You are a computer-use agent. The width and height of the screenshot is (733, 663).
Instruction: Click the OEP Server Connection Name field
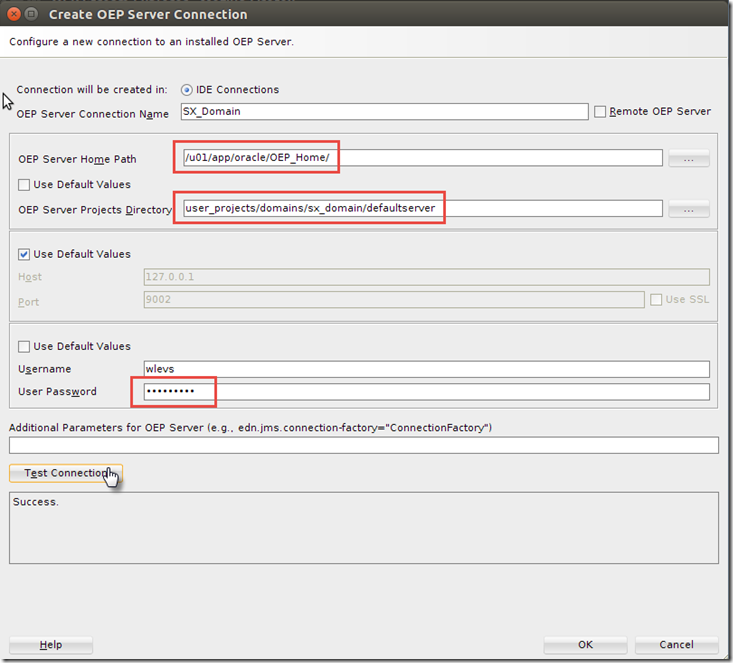click(384, 113)
